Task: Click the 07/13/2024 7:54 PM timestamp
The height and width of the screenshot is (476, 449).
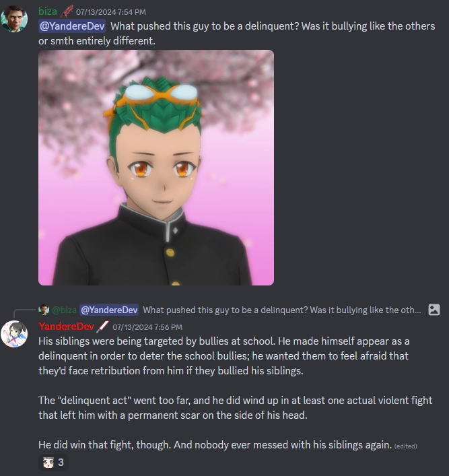Action: pyautogui.click(x=111, y=12)
